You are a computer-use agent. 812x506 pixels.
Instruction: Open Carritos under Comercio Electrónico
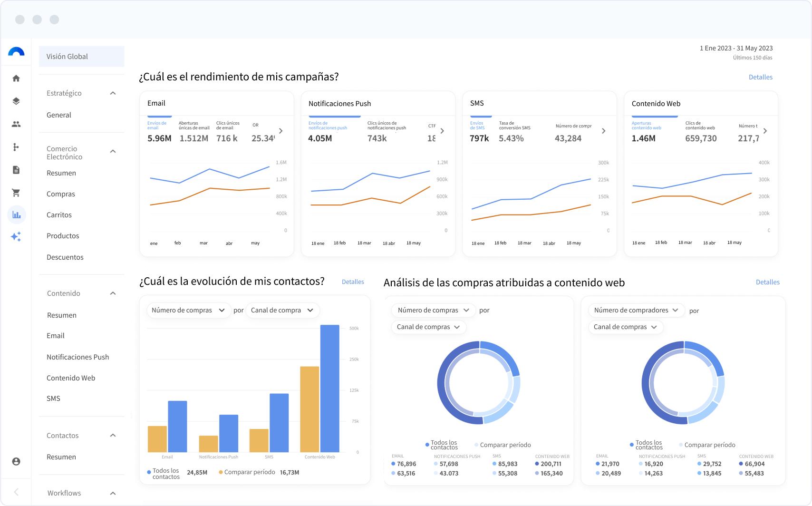point(59,215)
